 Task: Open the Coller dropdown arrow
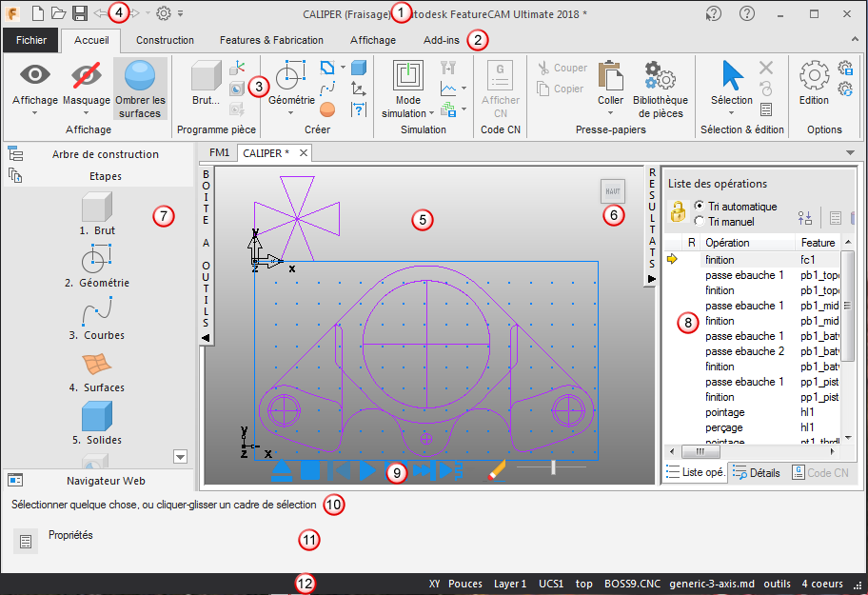pos(611,113)
